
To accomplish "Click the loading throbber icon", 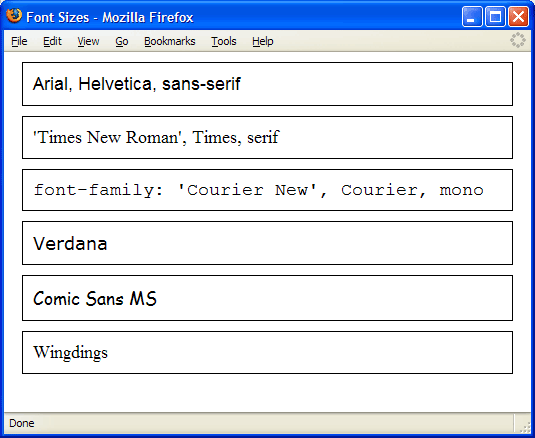I will point(518,40).
